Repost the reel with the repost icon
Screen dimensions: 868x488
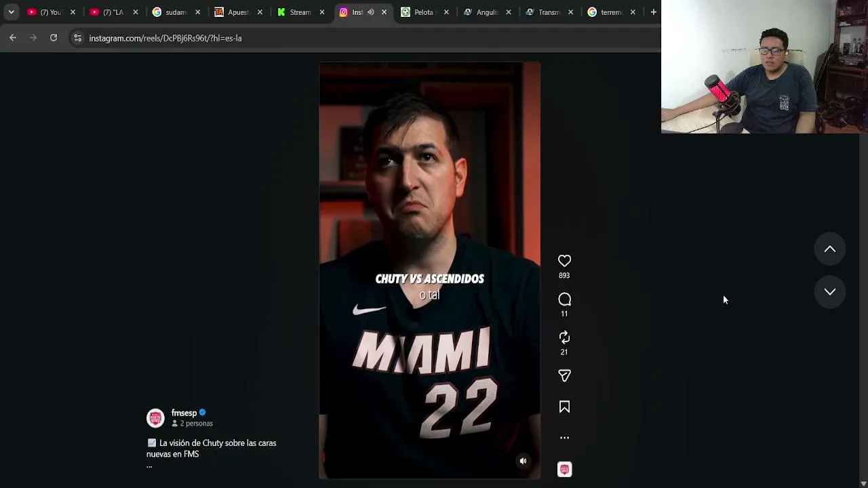point(564,338)
